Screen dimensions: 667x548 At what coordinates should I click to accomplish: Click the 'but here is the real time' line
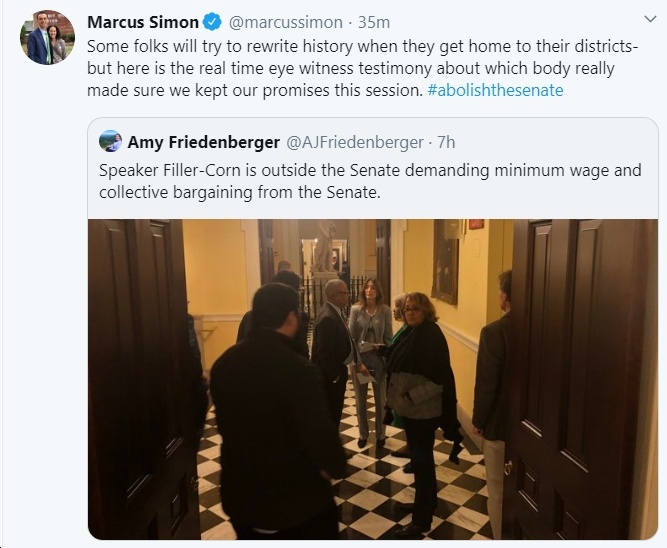[x=351, y=68]
